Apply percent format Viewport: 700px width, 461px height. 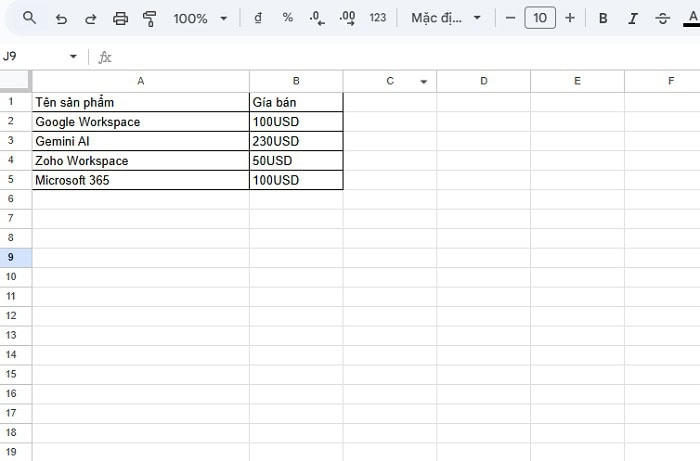(x=288, y=18)
